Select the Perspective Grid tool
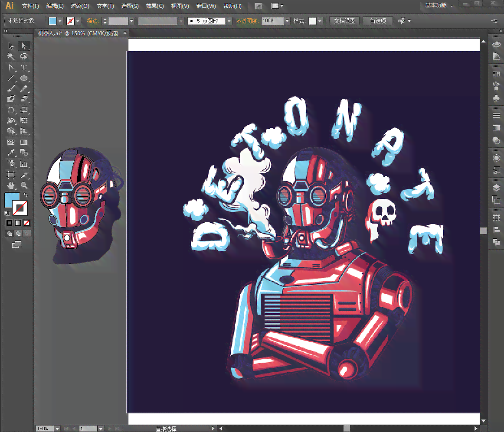This screenshot has width=504, height=432. pyautogui.click(x=24, y=131)
